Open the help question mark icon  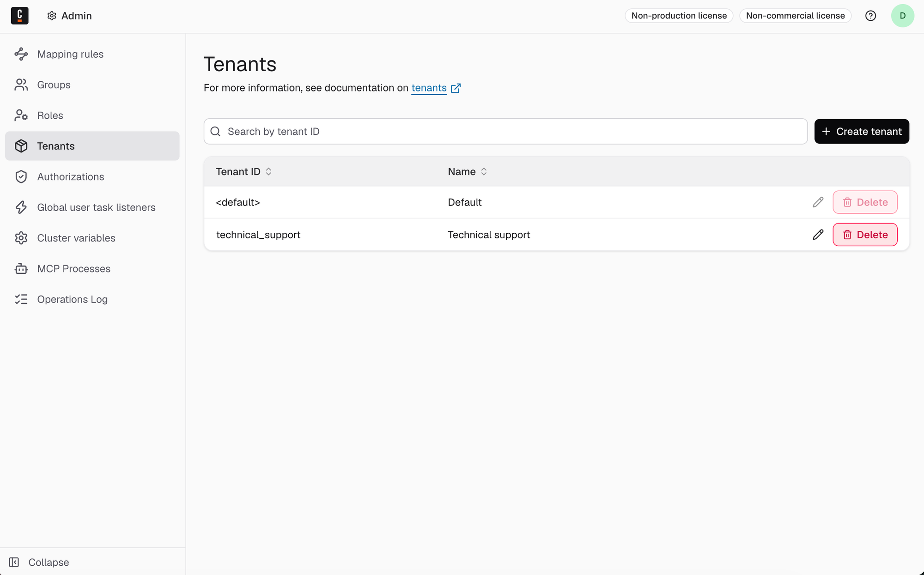[x=870, y=16]
